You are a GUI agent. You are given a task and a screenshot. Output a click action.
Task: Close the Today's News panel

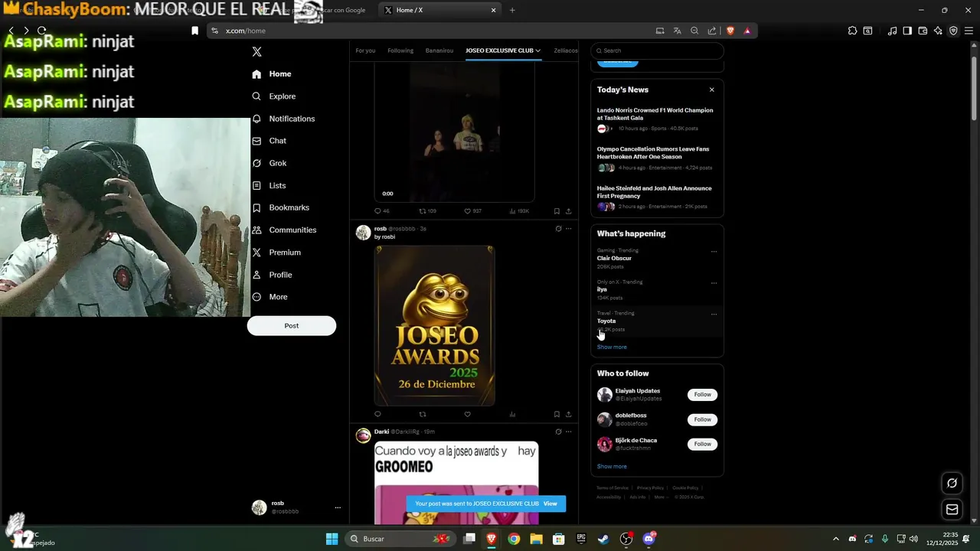pyautogui.click(x=711, y=90)
